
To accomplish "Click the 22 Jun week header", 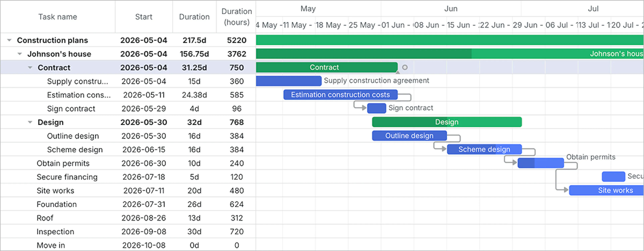I will [496, 25].
